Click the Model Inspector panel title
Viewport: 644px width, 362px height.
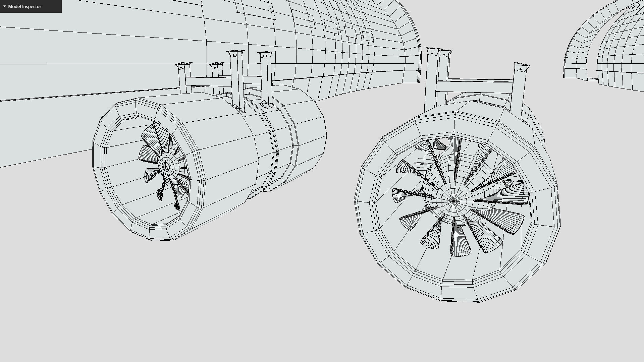(24, 6)
